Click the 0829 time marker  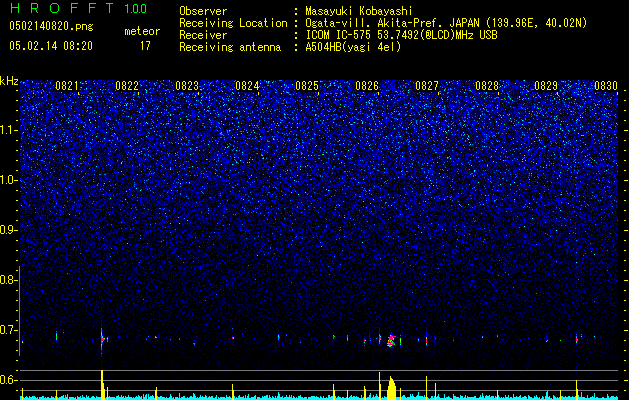(546, 86)
